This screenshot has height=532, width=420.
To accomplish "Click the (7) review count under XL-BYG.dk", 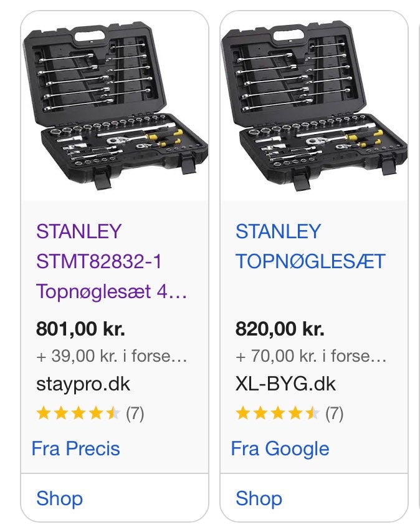I will [335, 414].
